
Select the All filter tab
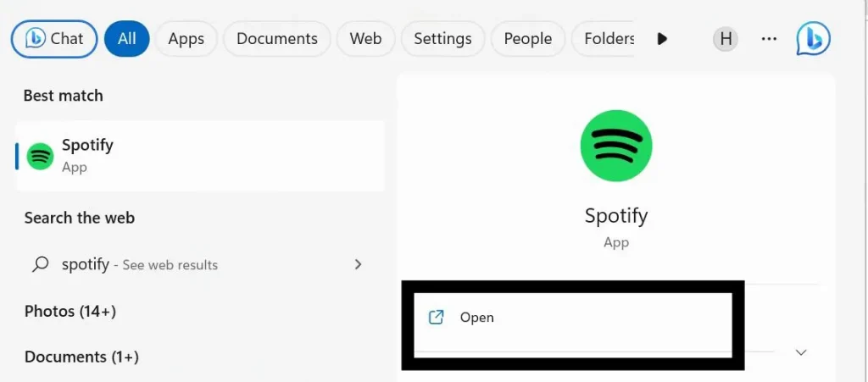(x=127, y=39)
